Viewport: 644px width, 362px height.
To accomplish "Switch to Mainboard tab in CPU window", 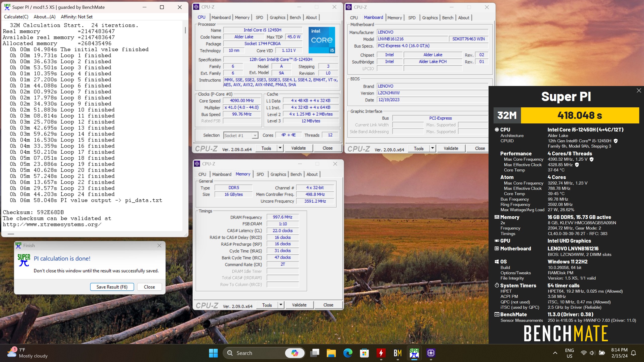I will point(221,17).
